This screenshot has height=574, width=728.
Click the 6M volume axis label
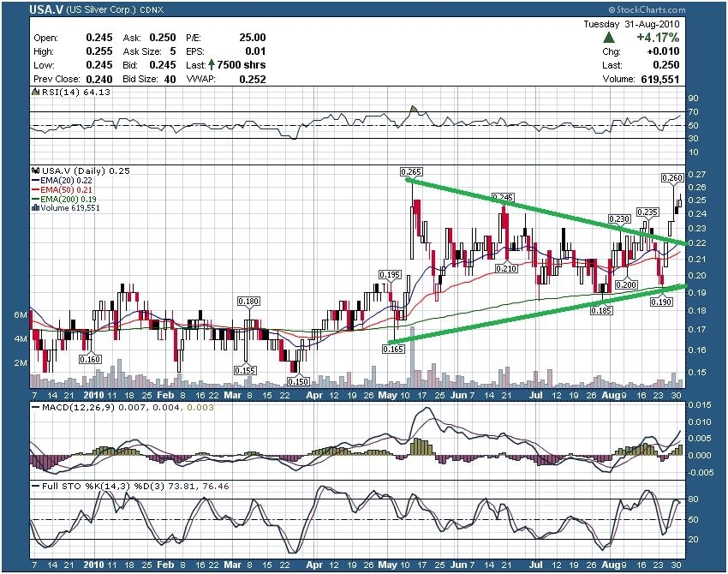click(x=21, y=315)
